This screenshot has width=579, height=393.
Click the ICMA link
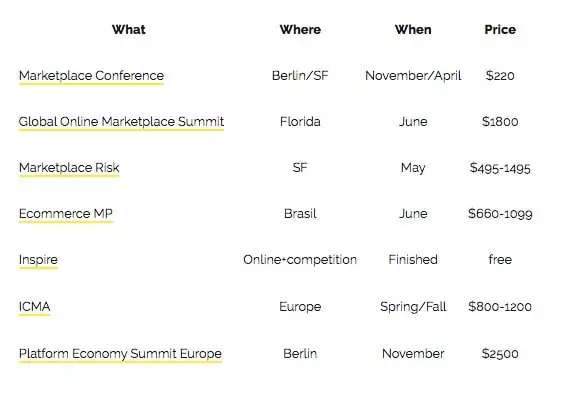point(34,307)
